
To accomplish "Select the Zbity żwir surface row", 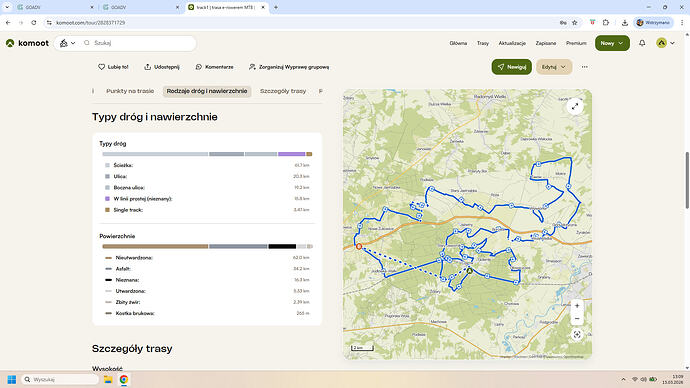I will (207, 302).
